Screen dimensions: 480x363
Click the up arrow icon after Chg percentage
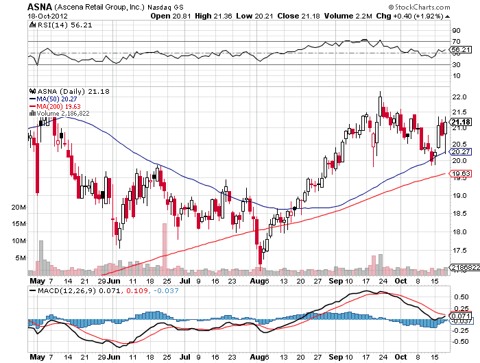pos(447,16)
